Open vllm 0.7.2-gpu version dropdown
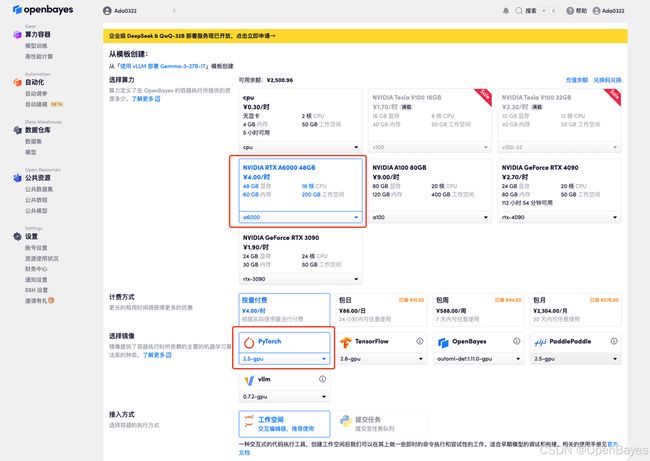650x461 pixels. pos(284,397)
